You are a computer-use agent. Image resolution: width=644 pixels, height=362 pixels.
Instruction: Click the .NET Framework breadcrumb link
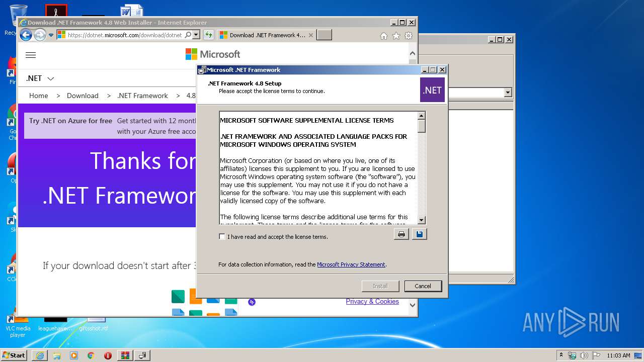tap(142, 96)
